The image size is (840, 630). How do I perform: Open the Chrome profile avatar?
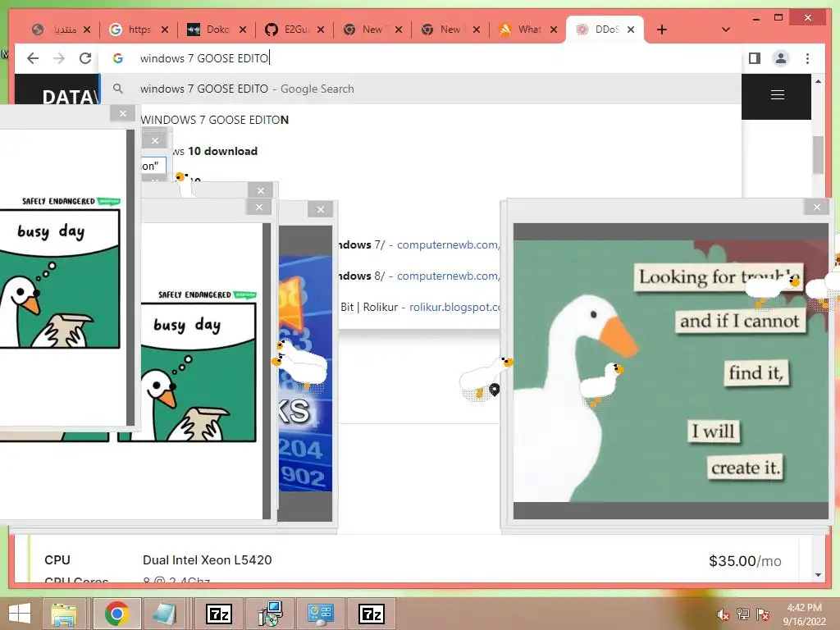point(781,58)
